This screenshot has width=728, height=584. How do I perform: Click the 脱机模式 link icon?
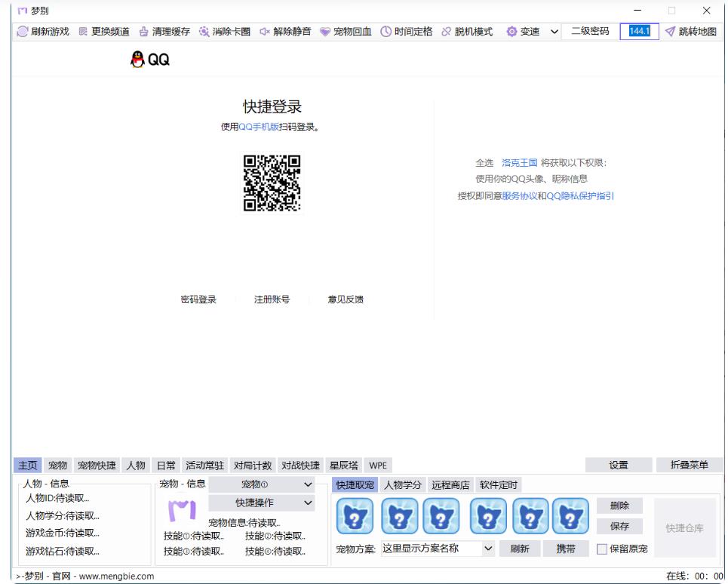[x=446, y=32]
